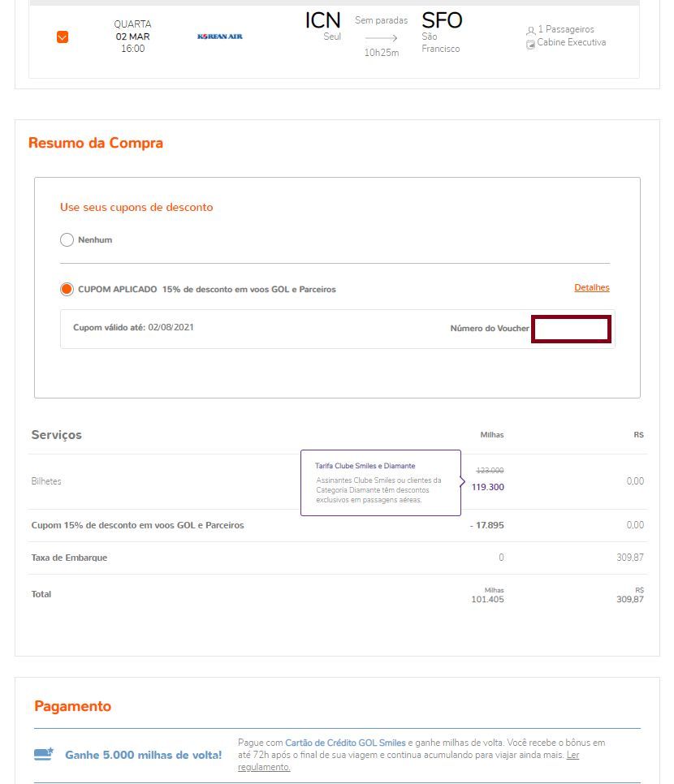Select the CUPOM APLICADO radio button

[67, 290]
